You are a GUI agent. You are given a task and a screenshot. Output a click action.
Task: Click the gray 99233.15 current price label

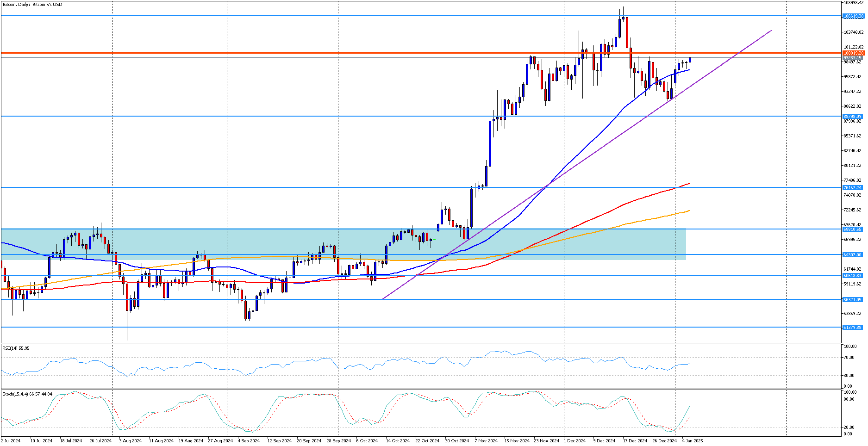852,58
